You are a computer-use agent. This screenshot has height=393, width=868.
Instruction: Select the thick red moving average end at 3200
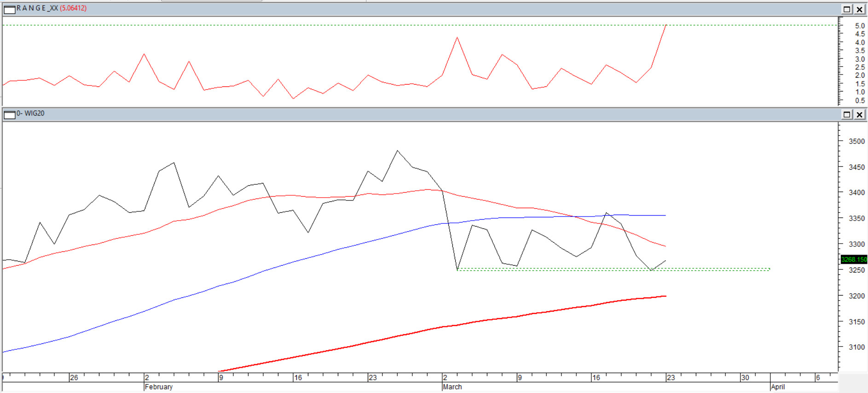[x=665, y=296]
